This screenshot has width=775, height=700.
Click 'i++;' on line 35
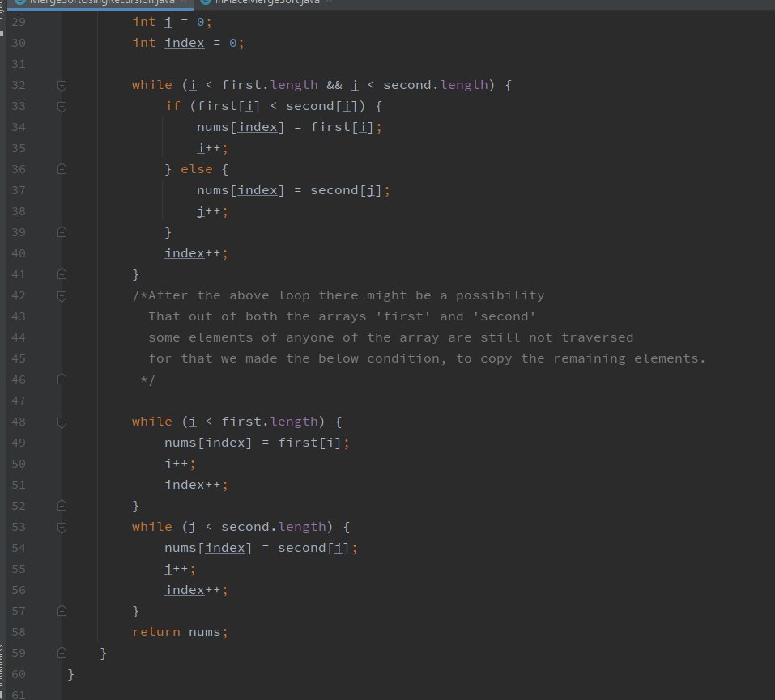tap(212, 148)
